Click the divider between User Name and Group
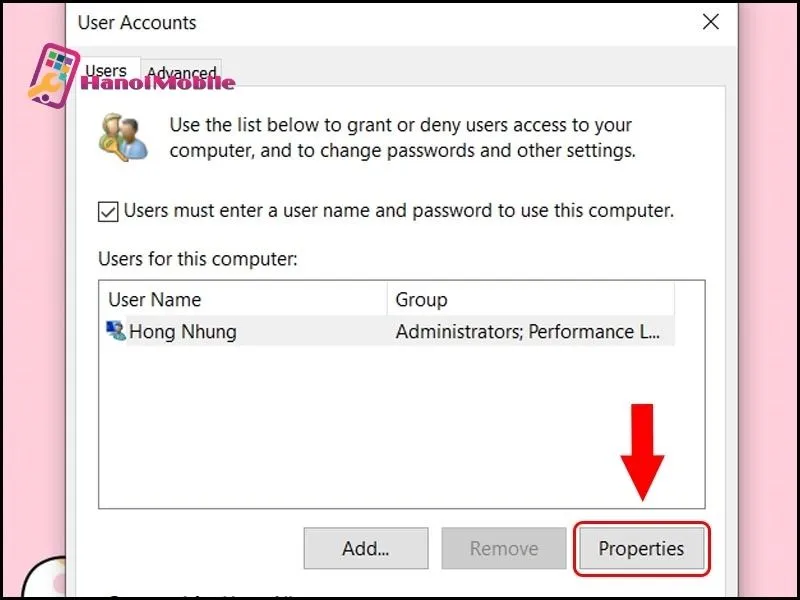The height and width of the screenshot is (600, 800). 387,299
